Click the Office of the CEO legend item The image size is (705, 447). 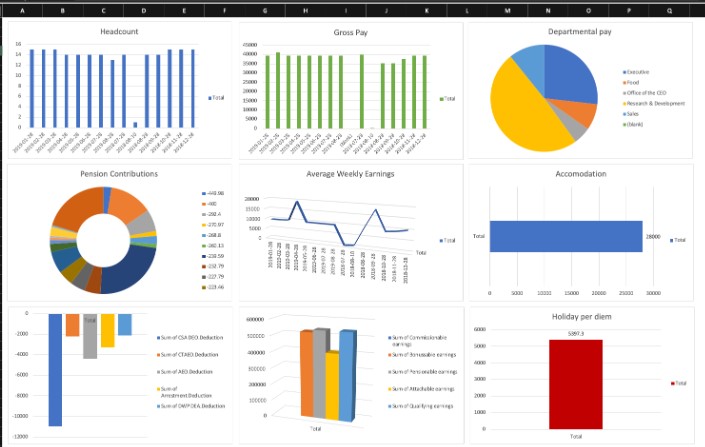(649, 93)
